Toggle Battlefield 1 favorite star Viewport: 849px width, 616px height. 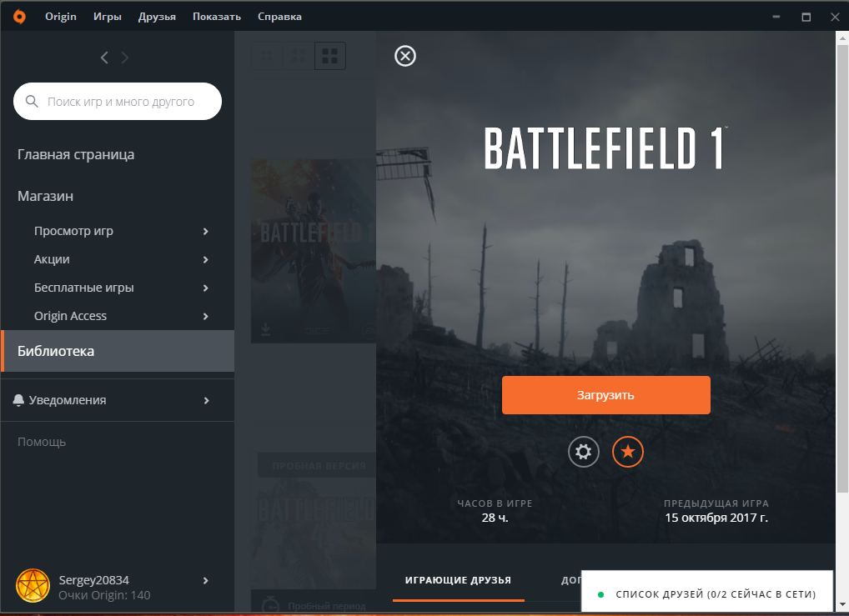tap(627, 452)
